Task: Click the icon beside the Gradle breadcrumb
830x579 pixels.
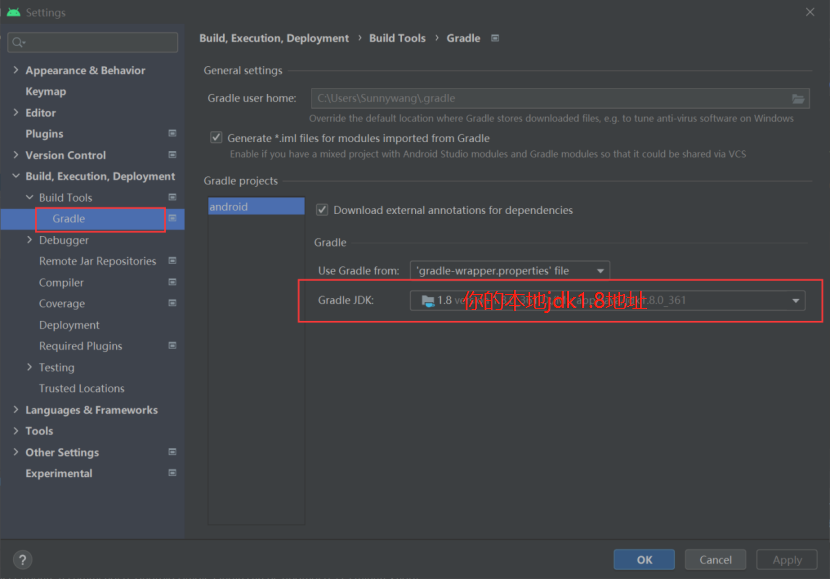Action: pos(494,38)
